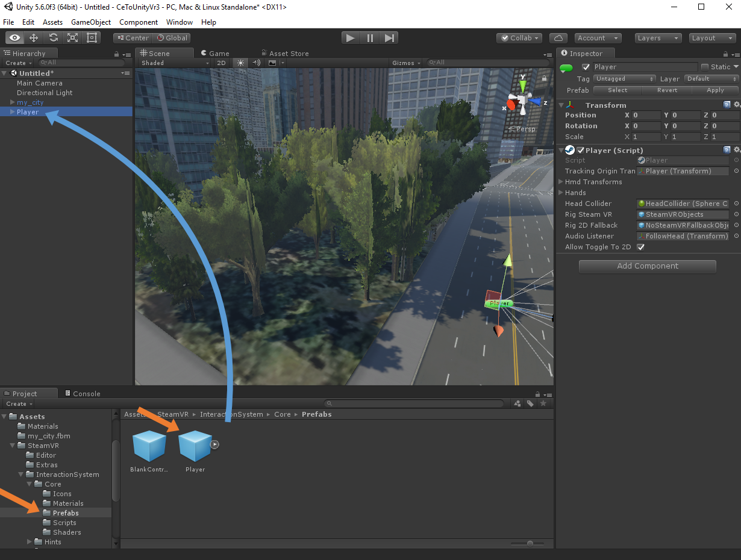Image resolution: width=741 pixels, height=560 pixels.
Task: Search project by type icon
Action: pyautogui.click(x=517, y=403)
